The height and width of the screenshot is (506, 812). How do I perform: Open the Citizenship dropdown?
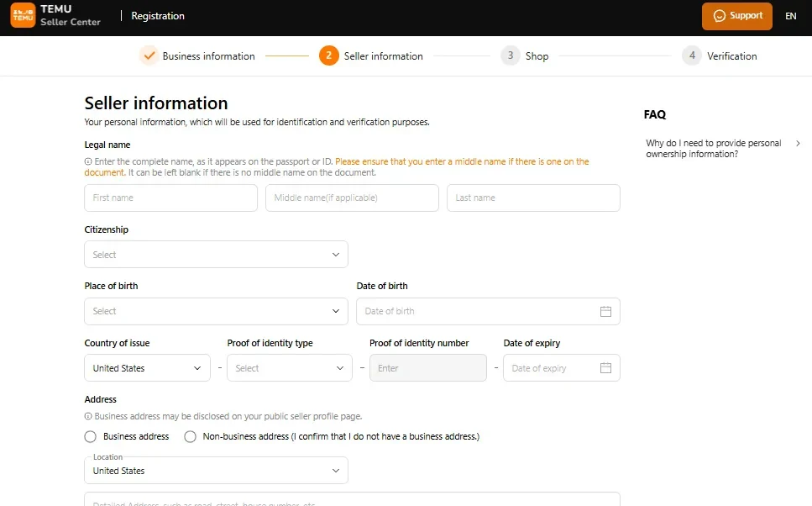pos(216,254)
